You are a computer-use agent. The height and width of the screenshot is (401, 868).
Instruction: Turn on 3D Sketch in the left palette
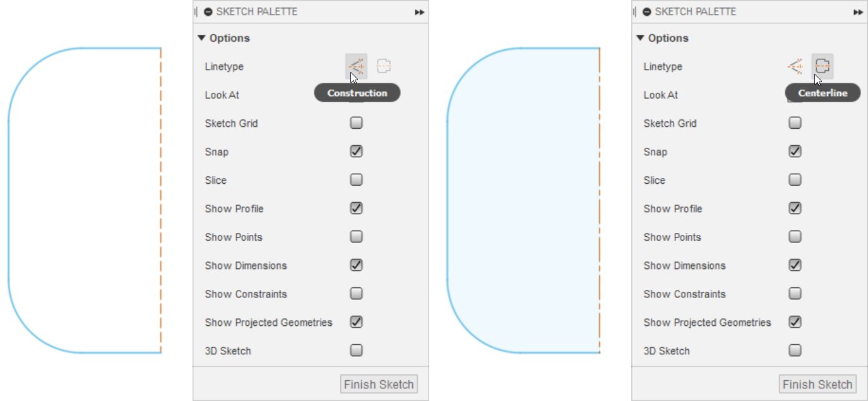tap(356, 350)
